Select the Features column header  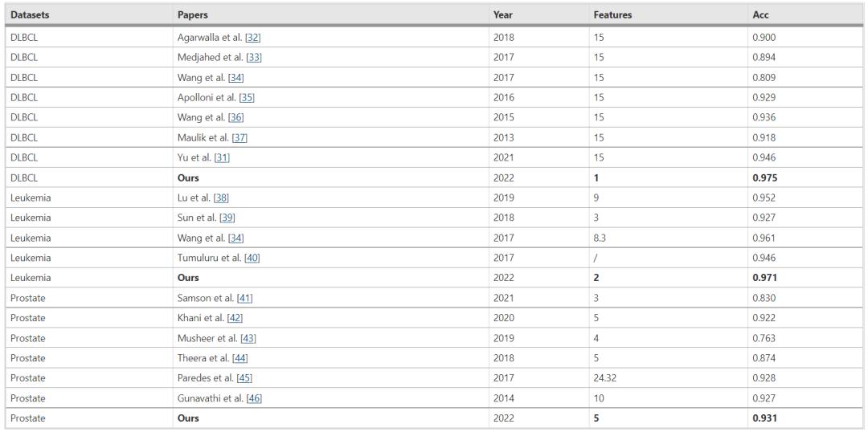click(612, 15)
